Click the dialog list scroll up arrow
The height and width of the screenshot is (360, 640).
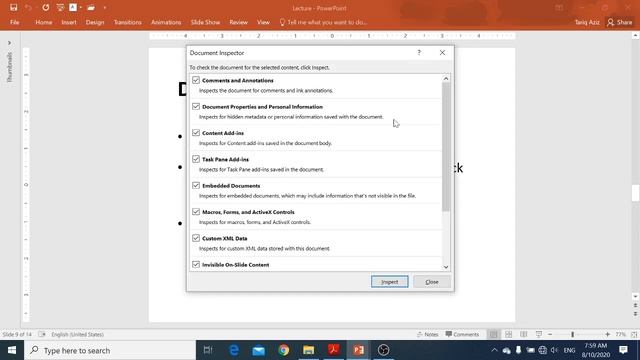[x=446, y=78]
